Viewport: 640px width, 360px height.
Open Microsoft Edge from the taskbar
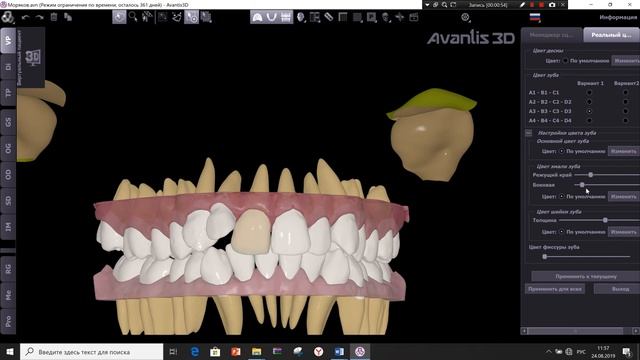pos(195,351)
